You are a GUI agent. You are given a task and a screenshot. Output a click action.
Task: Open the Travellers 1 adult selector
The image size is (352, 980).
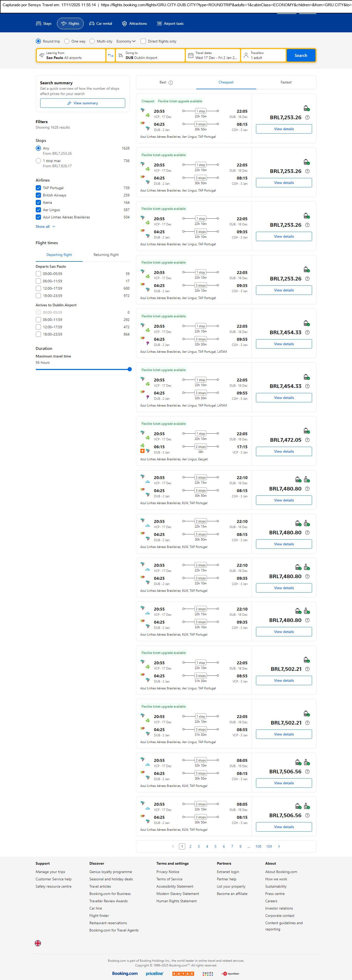(x=263, y=56)
